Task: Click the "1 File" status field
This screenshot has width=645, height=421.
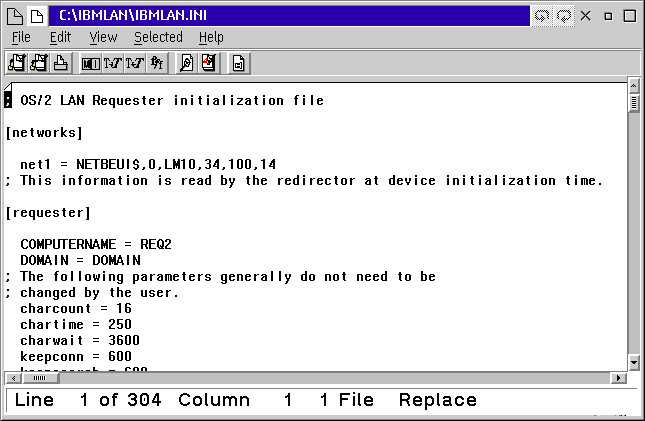Action: 347,400
